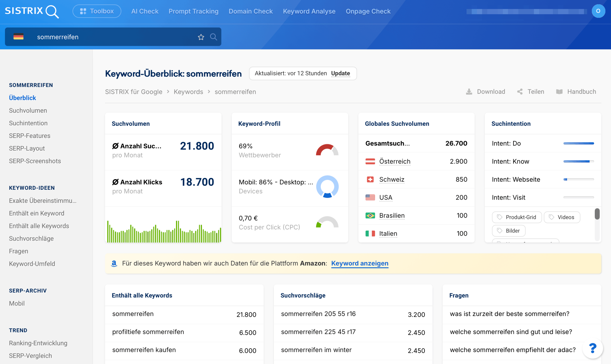611x364 pixels.
Task: Click the Switzerland flag icon
Action: tap(370, 179)
